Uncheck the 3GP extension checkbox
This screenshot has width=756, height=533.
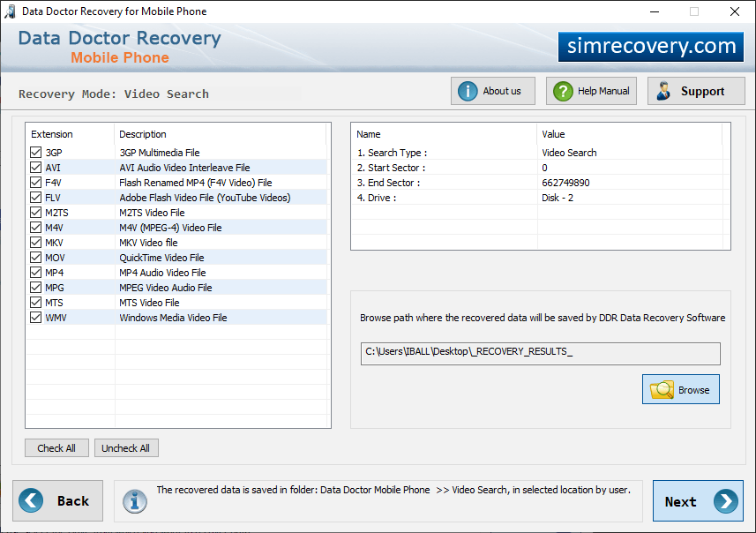pyautogui.click(x=35, y=153)
